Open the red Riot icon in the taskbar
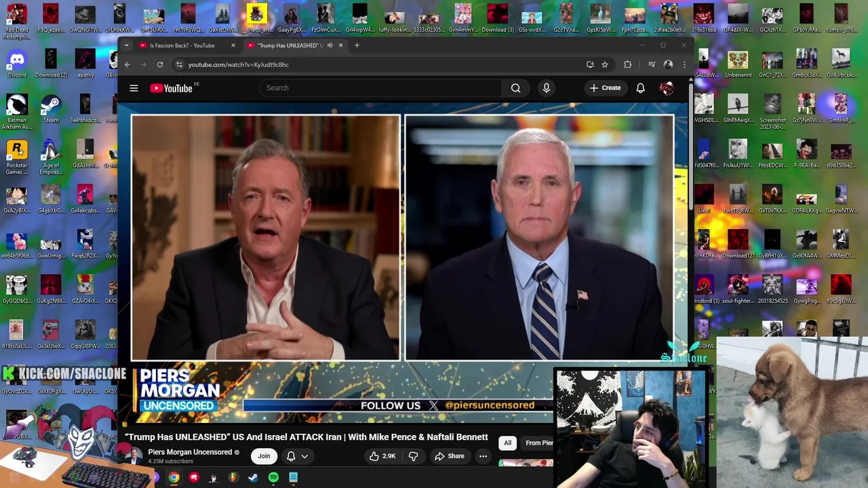This screenshot has width=868, height=488. [x=194, y=478]
